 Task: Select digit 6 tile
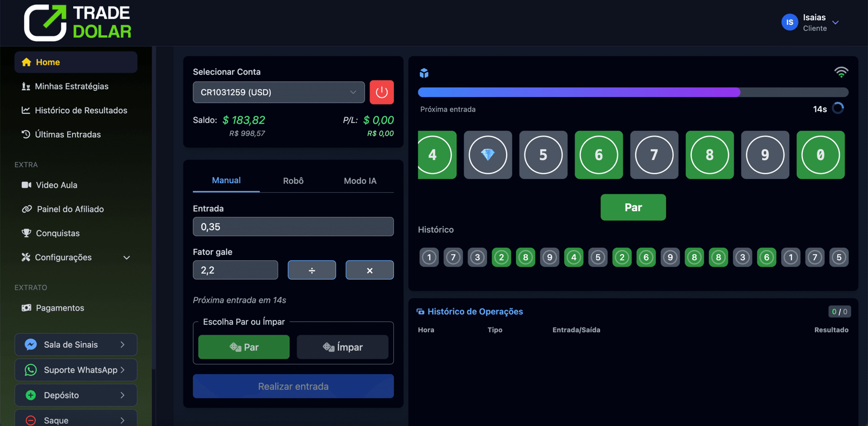coord(598,155)
